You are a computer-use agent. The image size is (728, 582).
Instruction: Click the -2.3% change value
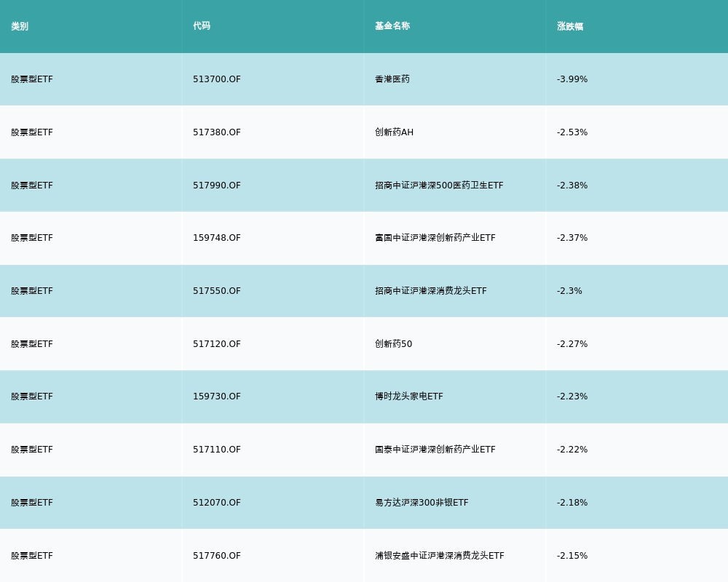point(569,291)
